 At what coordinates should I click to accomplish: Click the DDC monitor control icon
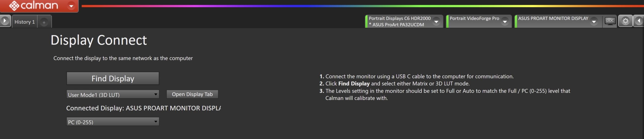point(610,21)
